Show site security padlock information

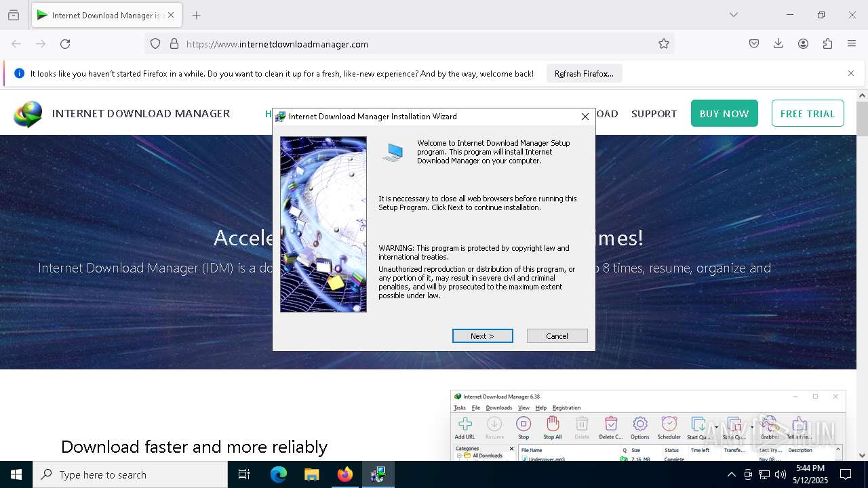pos(174,43)
